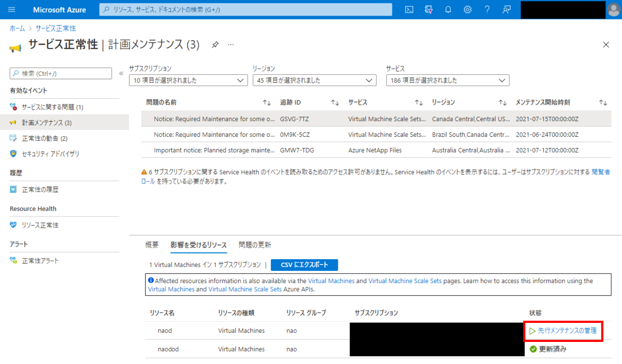This screenshot has width=622, height=364.
Task: Open the notifications bell
Action: point(448,10)
